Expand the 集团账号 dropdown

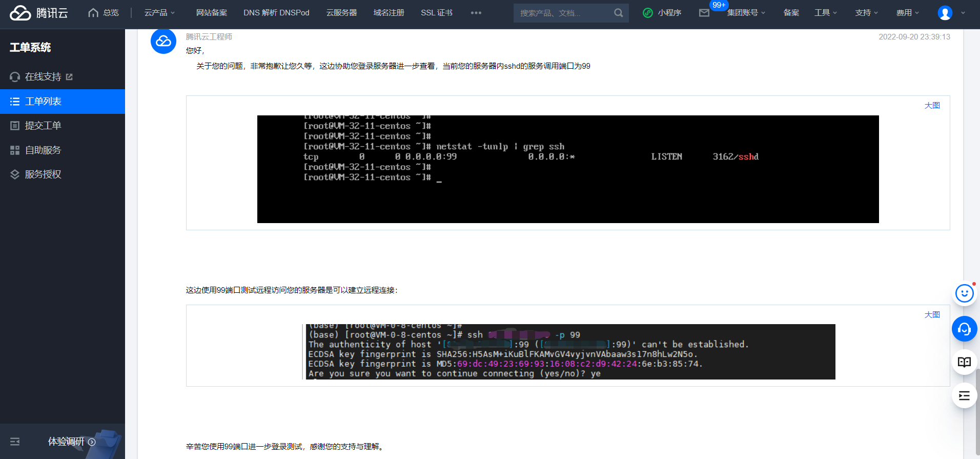tap(746, 13)
